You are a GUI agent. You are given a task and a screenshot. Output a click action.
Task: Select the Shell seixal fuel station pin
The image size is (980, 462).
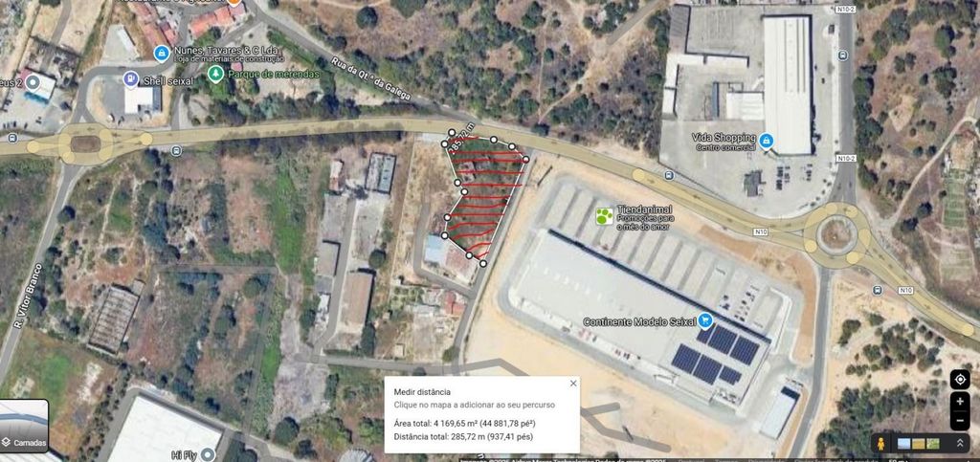[130, 79]
